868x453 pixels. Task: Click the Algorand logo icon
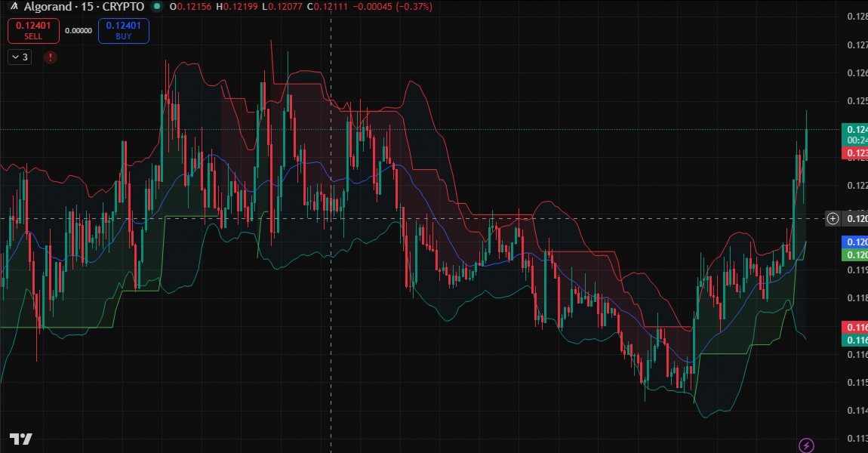(x=14, y=7)
